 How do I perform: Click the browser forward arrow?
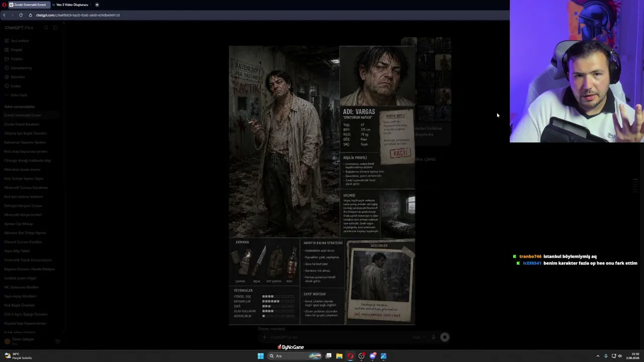tap(13, 15)
